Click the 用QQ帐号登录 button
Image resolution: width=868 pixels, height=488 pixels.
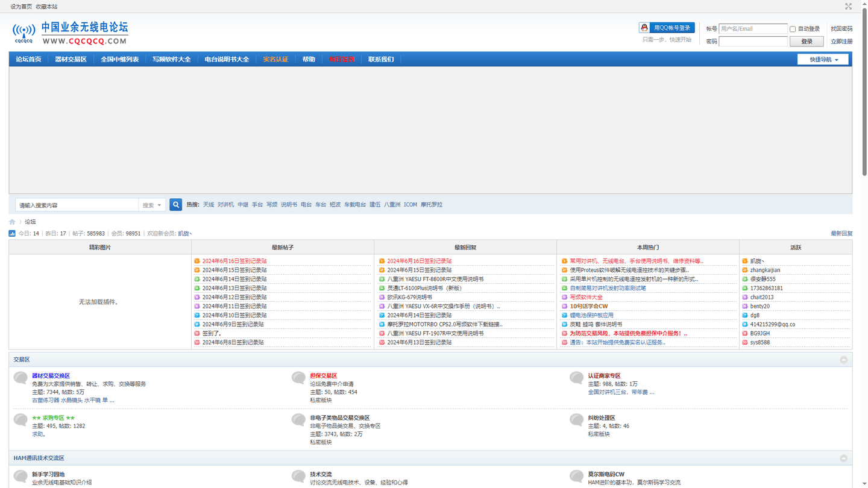point(667,28)
